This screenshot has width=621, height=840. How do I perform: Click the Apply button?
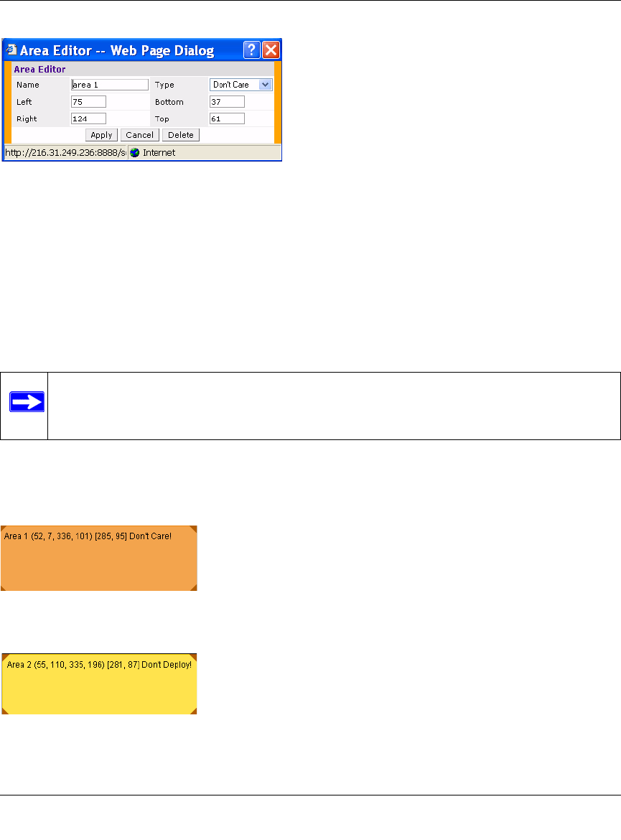pos(101,135)
